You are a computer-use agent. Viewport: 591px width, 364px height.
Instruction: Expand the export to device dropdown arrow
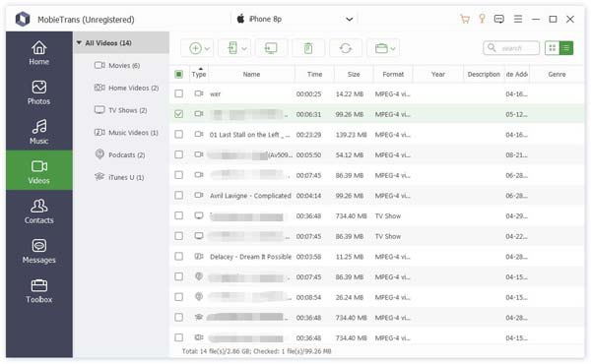click(x=244, y=48)
